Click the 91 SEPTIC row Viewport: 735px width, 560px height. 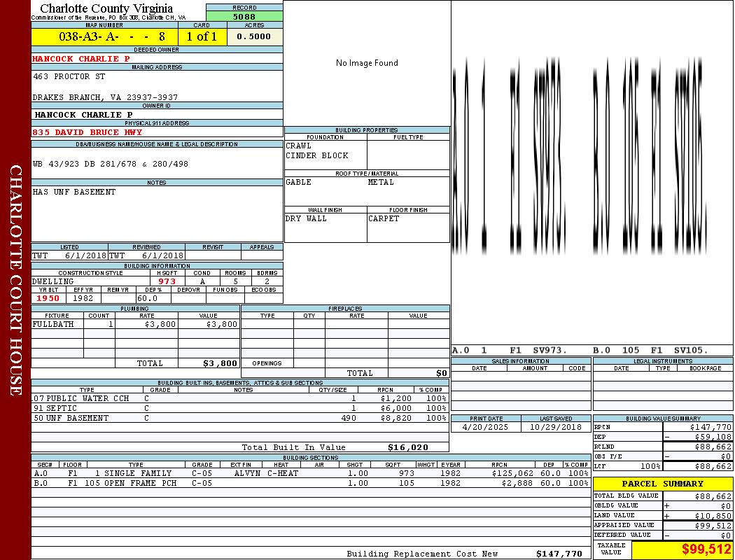[x=240, y=409]
